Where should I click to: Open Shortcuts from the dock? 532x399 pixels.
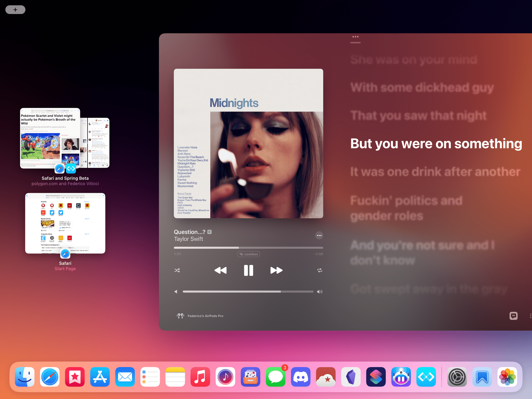(376, 377)
